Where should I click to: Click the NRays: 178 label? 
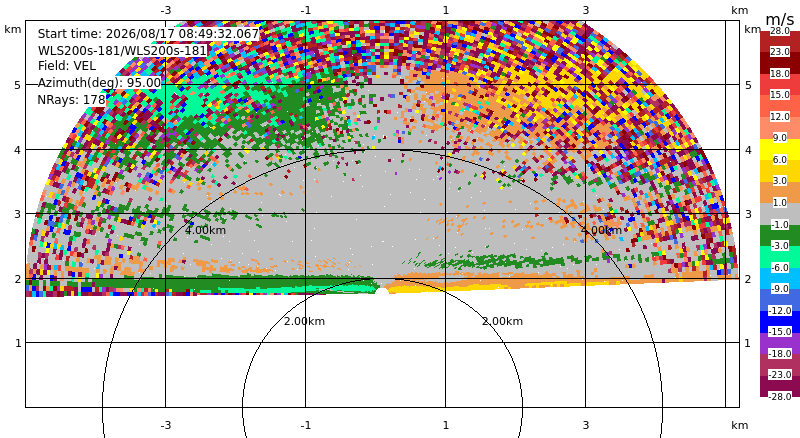[x=71, y=100]
